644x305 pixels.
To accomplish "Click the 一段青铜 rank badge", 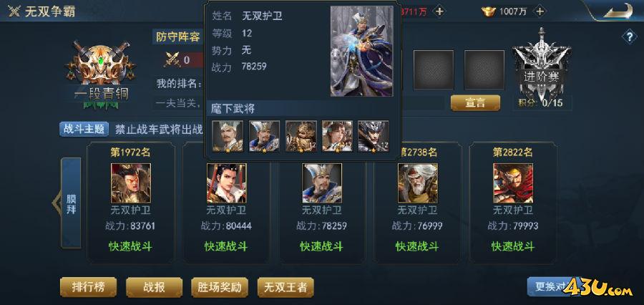I will pyautogui.click(x=101, y=74).
